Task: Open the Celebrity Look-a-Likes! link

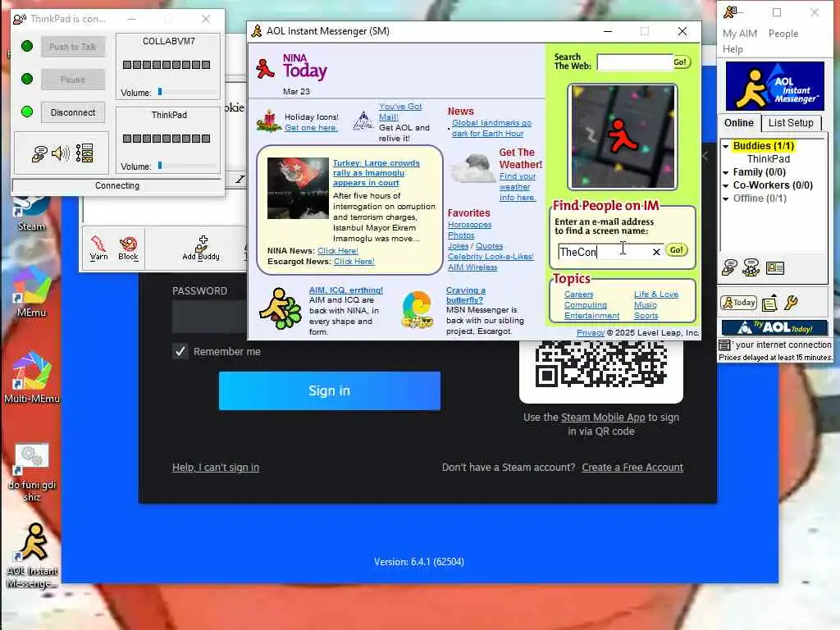Action: tap(491, 257)
